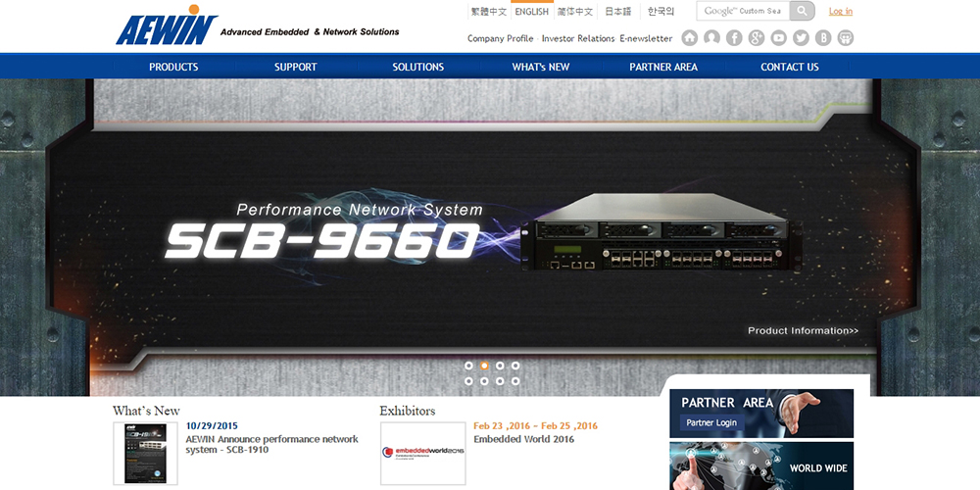
Task: Open the SUPPORT menu
Action: tap(296, 67)
